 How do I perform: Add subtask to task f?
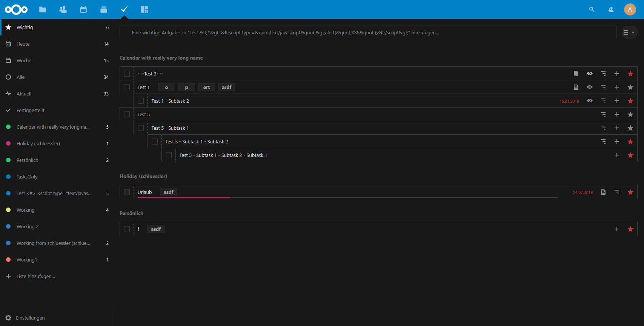pos(617,229)
